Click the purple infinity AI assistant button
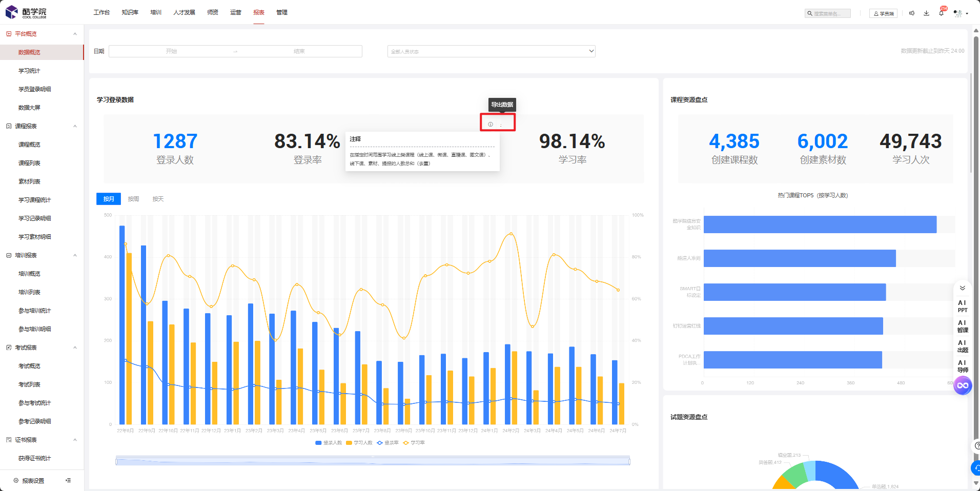This screenshot has height=491, width=980. click(963, 385)
